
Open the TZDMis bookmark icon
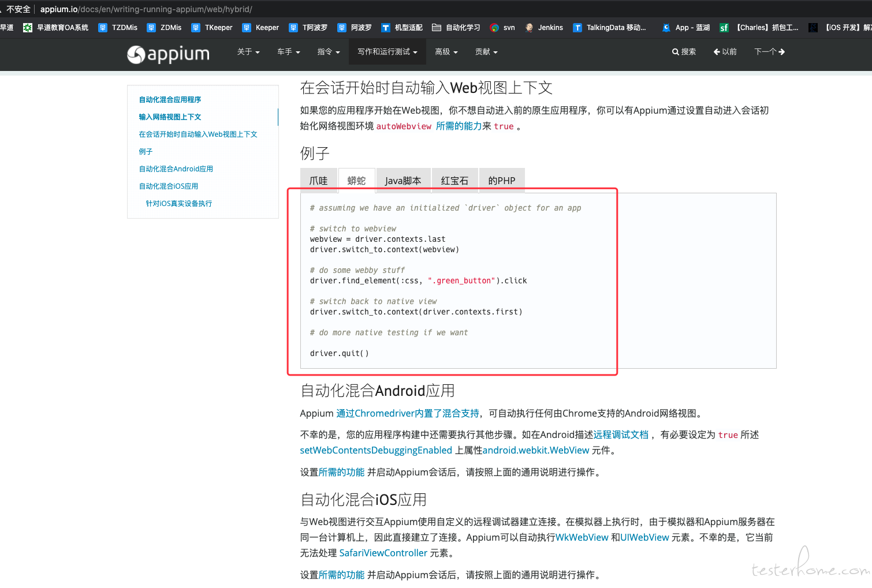coord(103,28)
